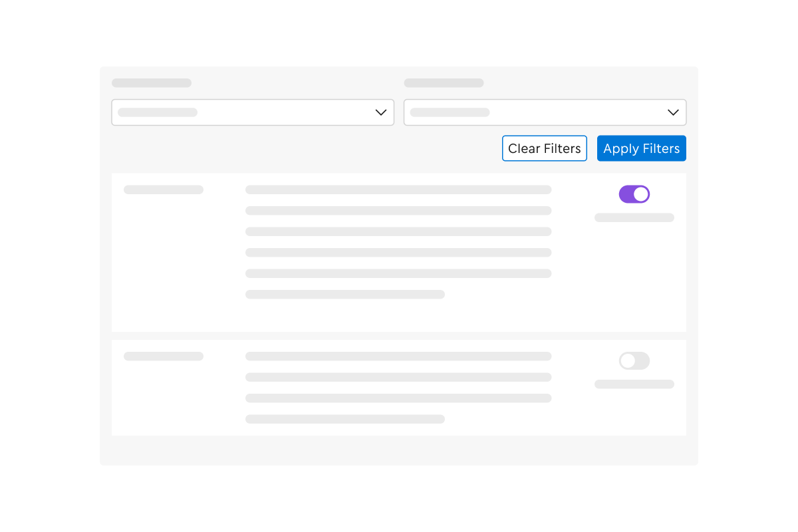Screen dimensions: 798x532
Task: Open the left filter combo box
Action: (x=253, y=112)
